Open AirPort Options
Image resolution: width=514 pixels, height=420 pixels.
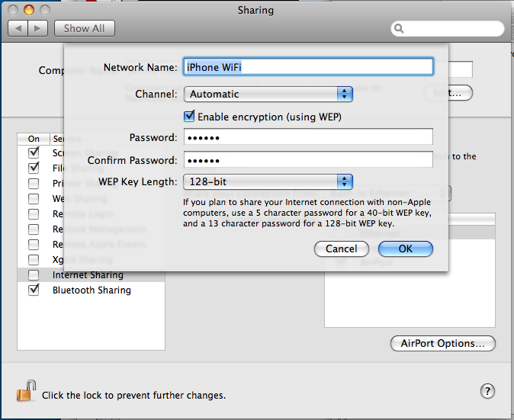click(x=443, y=343)
